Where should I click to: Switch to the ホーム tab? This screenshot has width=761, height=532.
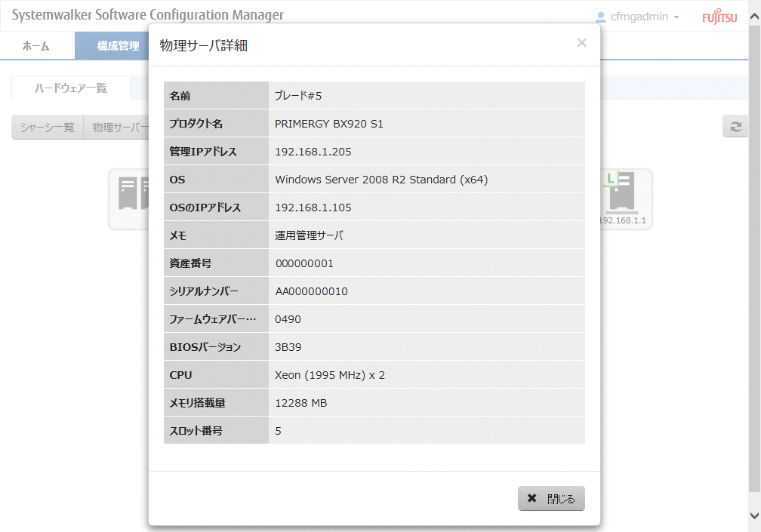(x=36, y=46)
